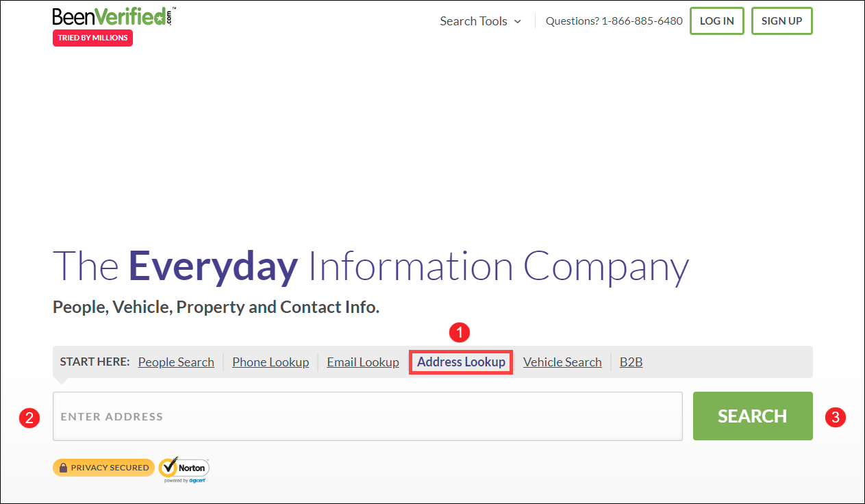The height and width of the screenshot is (504, 865).
Task: Choose the Address Lookup tab
Action: click(x=461, y=362)
